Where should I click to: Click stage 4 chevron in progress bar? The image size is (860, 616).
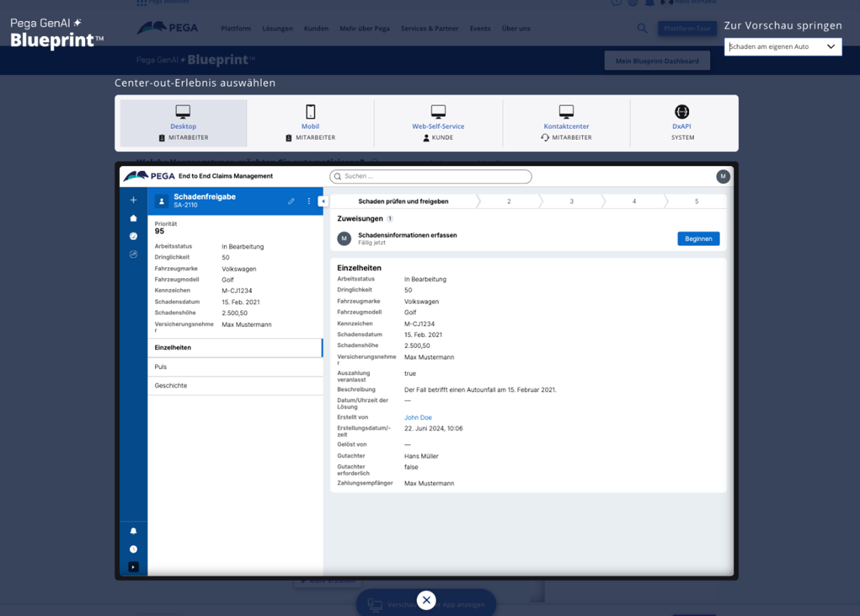pyautogui.click(x=634, y=201)
